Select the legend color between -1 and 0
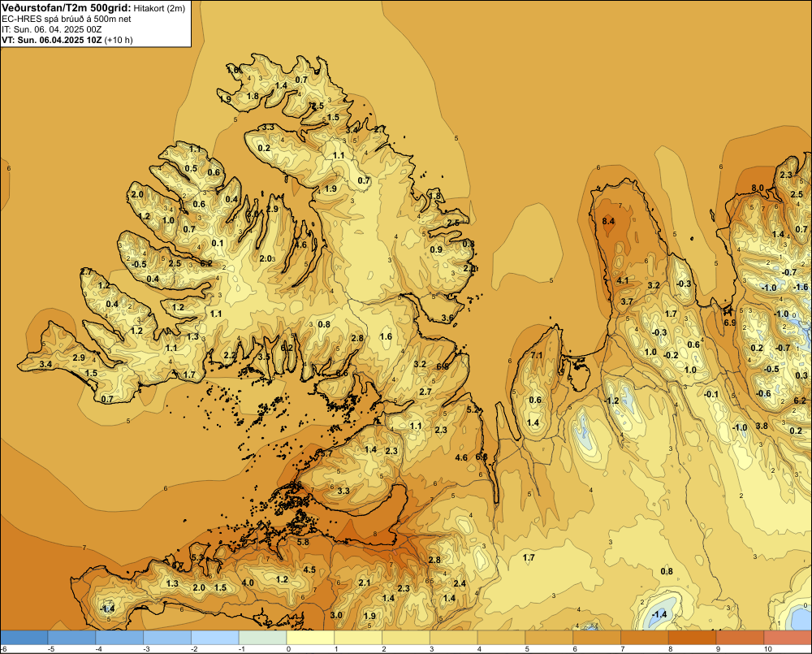The height and width of the screenshot is (654, 812). tap(262, 638)
